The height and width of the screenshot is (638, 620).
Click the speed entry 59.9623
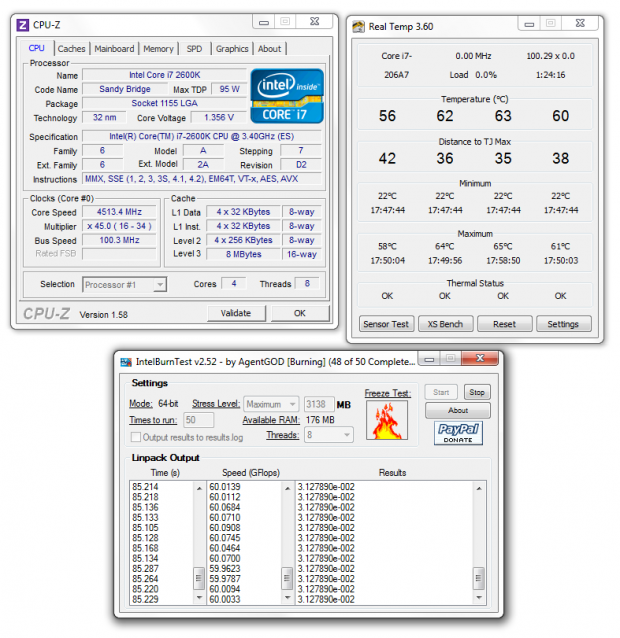pos(225,568)
